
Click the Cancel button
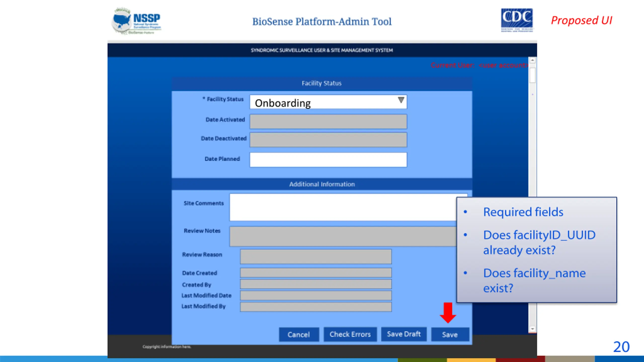pos(299,335)
